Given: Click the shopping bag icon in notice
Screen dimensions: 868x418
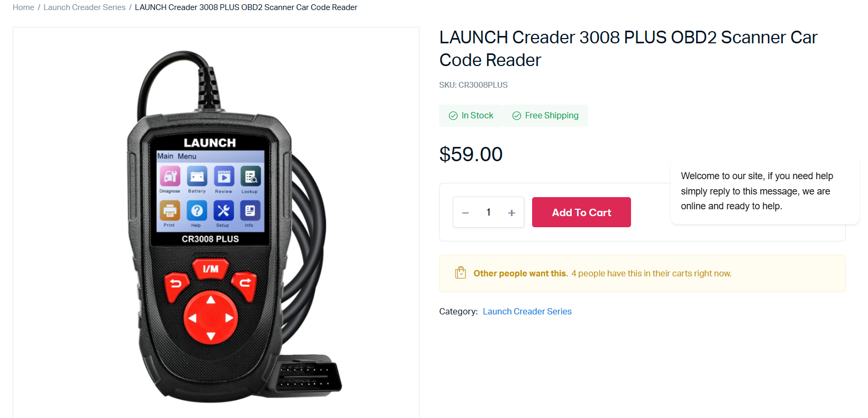Looking at the screenshot, I should [460, 273].
